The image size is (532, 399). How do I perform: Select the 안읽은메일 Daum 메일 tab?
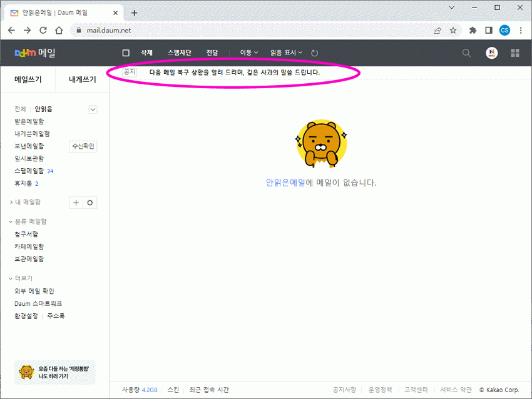[x=64, y=13]
